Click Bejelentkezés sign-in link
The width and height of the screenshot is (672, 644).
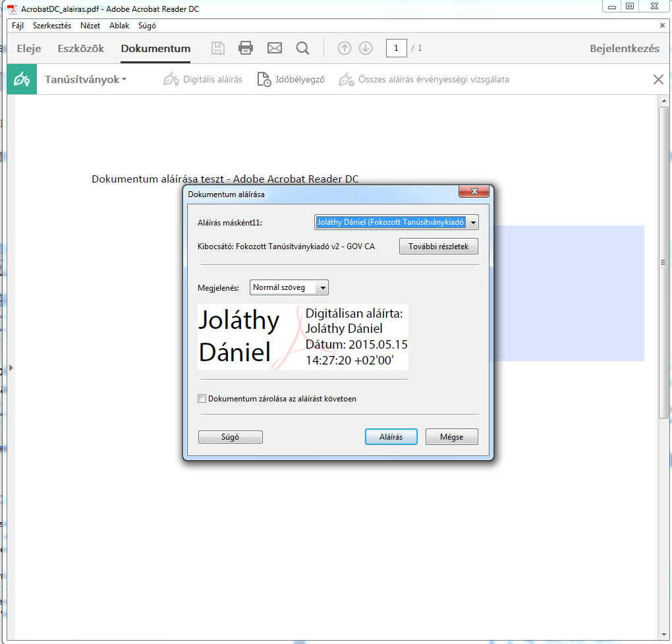click(625, 49)
